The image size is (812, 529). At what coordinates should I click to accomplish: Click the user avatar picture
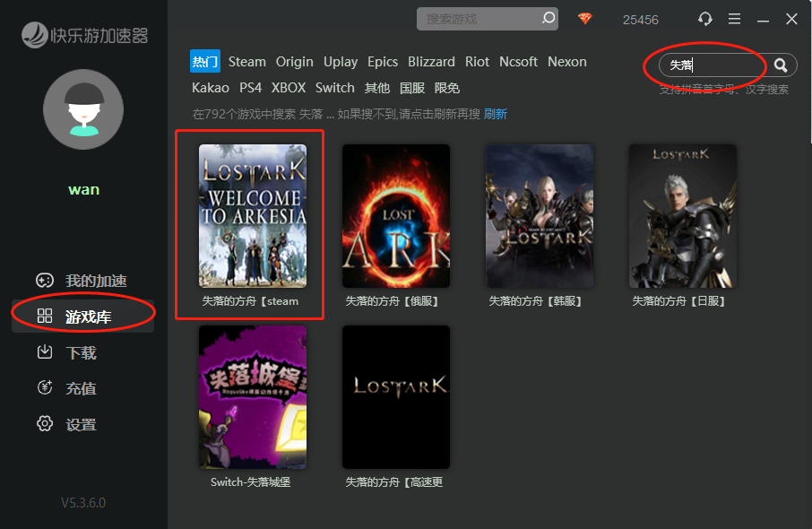83,109
